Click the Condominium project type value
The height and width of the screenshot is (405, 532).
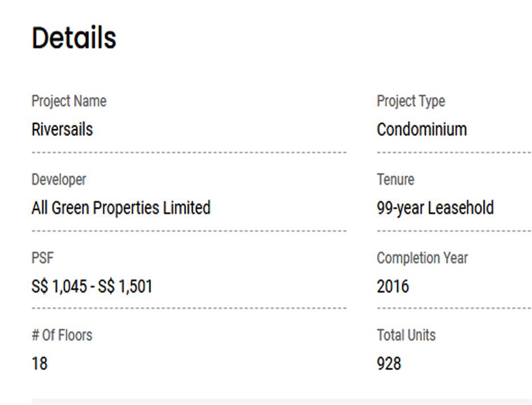(421, 129)
